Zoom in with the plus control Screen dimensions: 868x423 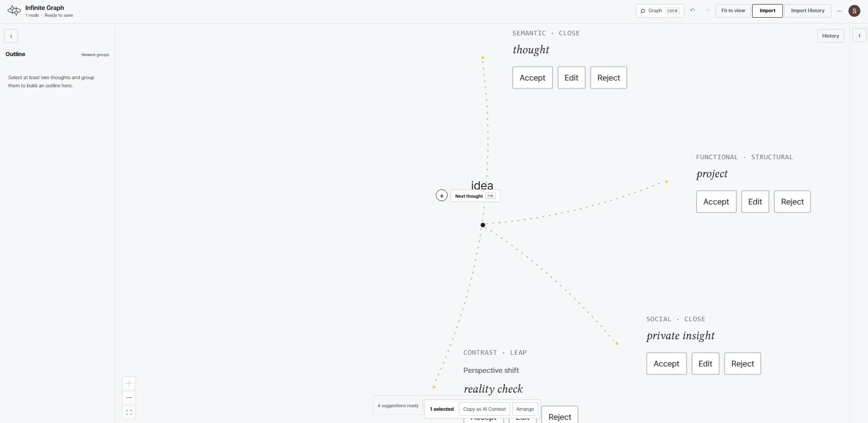(x=129, y=383)
